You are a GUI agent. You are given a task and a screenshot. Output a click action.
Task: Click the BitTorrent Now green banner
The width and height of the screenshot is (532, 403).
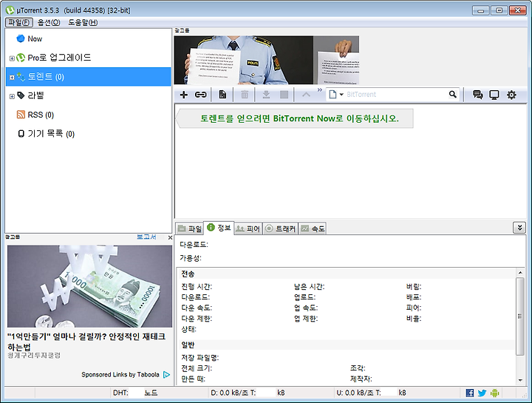[295, 118]
